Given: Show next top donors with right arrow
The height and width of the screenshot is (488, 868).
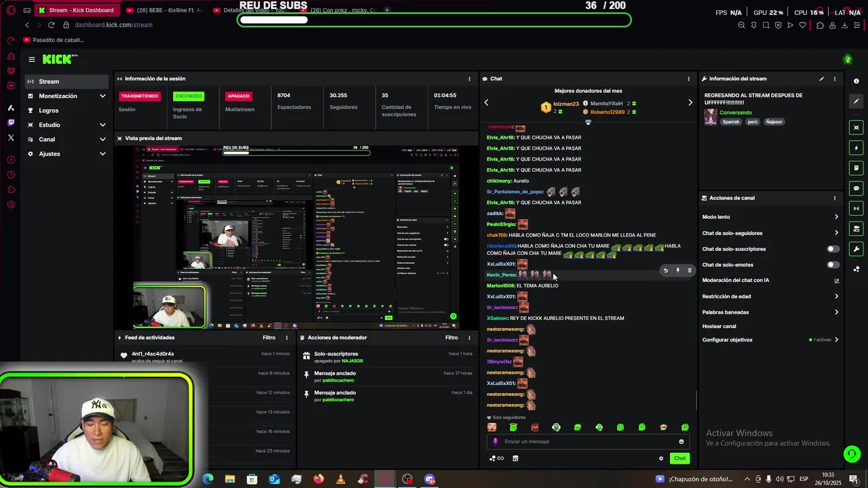Looking at the screenshot, I should (x=690, y=102).
